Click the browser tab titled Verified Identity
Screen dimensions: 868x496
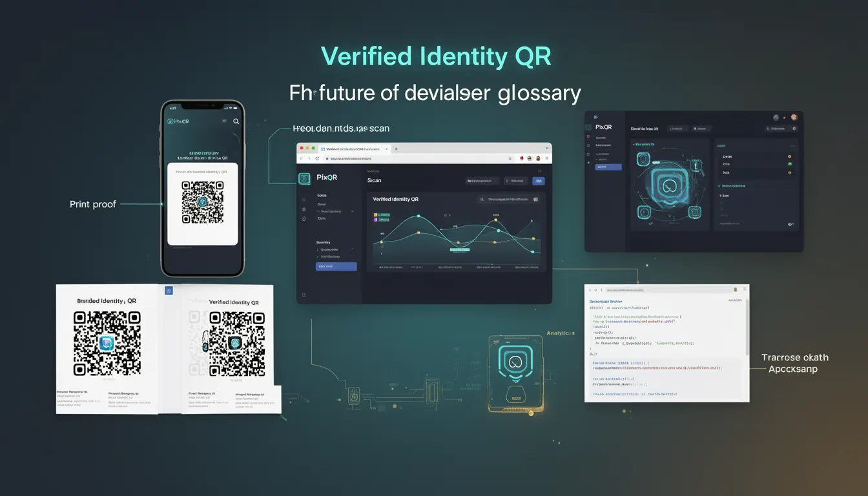(x=353, y=149)
